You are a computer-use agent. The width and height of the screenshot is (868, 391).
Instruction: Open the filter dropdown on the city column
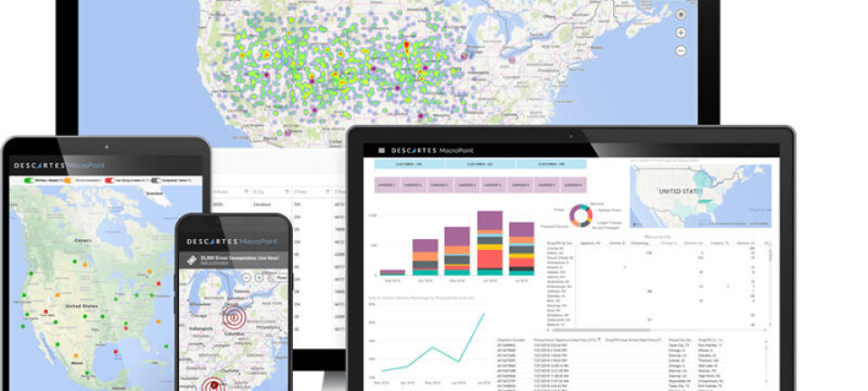[288, 192]
